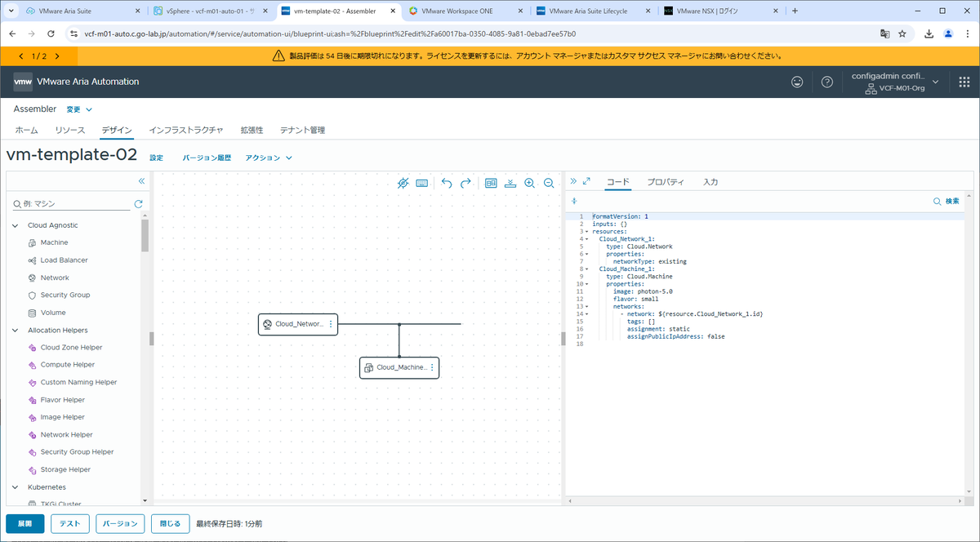980x542 pixels.
Task: Open the 入力 tab in right panel
Action: (x=710, y=182)
